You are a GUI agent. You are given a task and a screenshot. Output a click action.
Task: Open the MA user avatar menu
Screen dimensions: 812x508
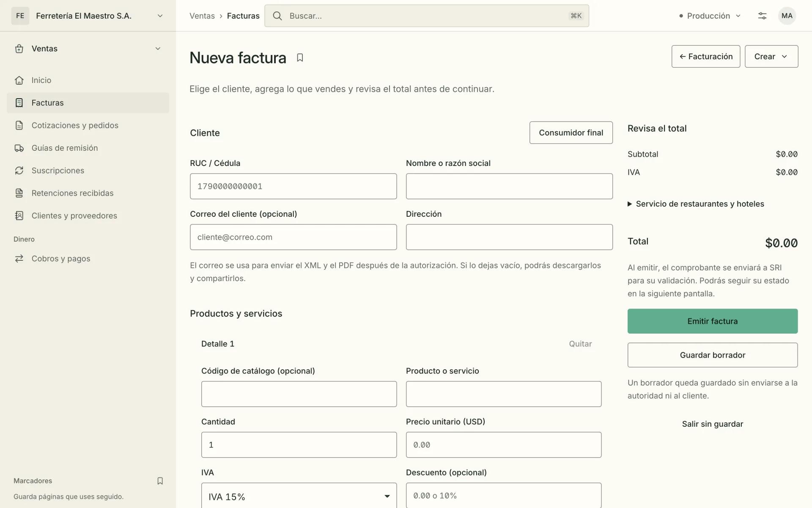[x=787, y=16]
